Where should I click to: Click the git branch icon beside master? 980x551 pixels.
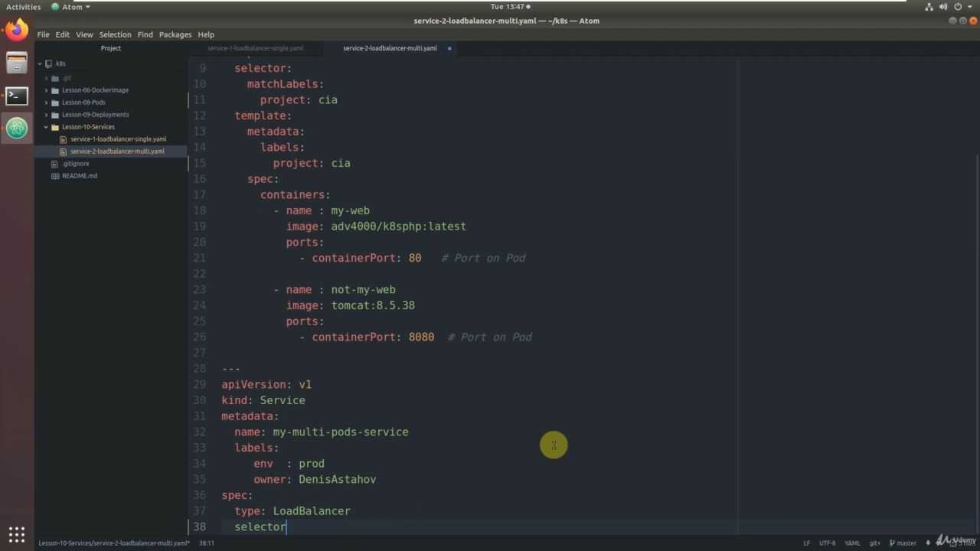891,543
